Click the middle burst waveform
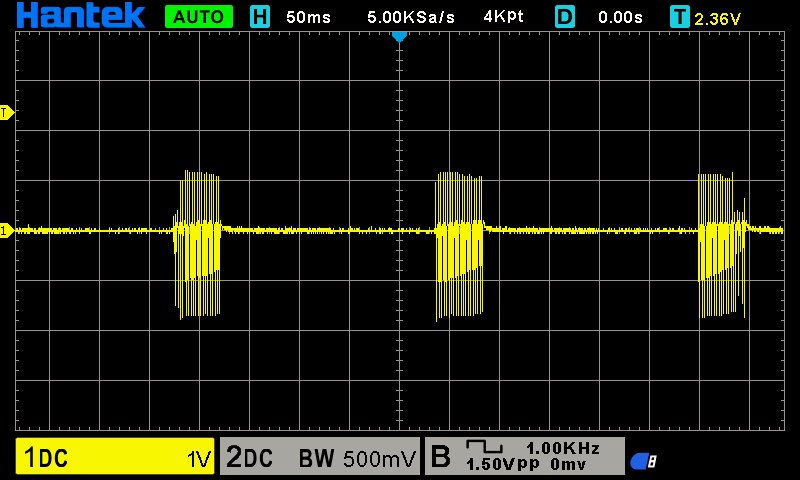The height and width of the screenshot is (480, 800). [x=459, y=246]
